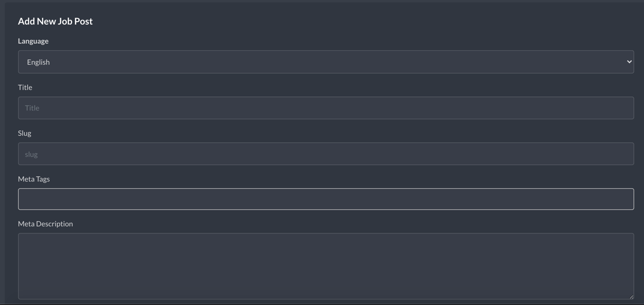Click the 'Meta Description' field label
The height and width of the screenshot is (305, 644).
[x=45, y=224]
